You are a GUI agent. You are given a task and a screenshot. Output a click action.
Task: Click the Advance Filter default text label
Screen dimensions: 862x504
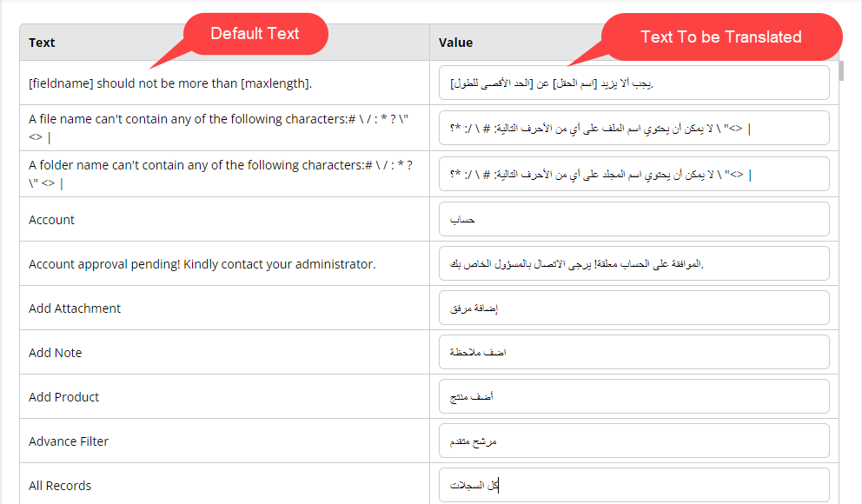tap(69, 441)
